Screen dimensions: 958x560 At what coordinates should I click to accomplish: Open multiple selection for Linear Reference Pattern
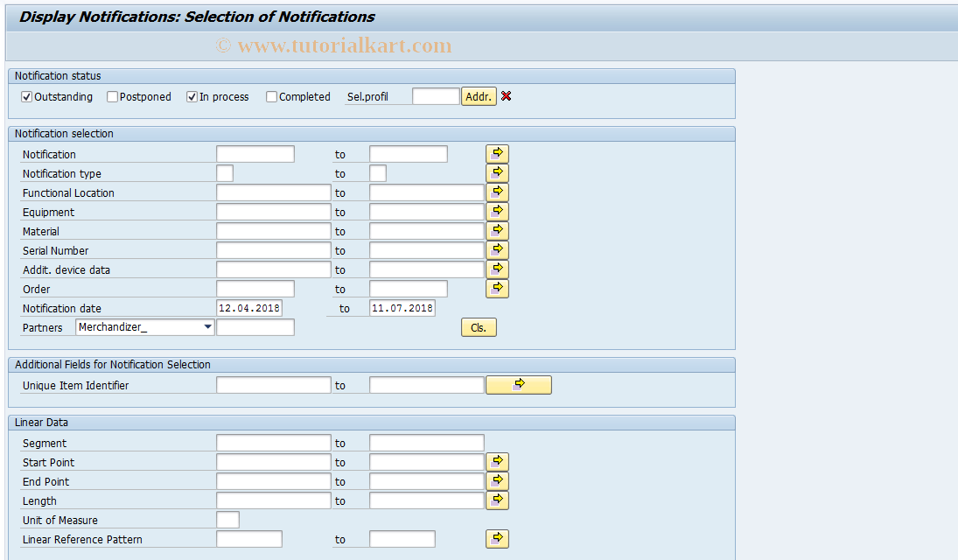coord(497,538)
